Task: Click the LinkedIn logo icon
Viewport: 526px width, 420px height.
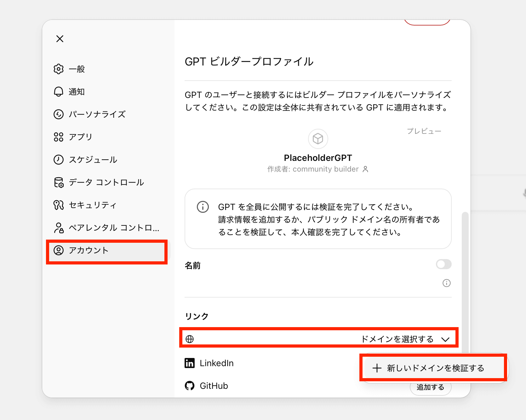Action: point(190,363)
